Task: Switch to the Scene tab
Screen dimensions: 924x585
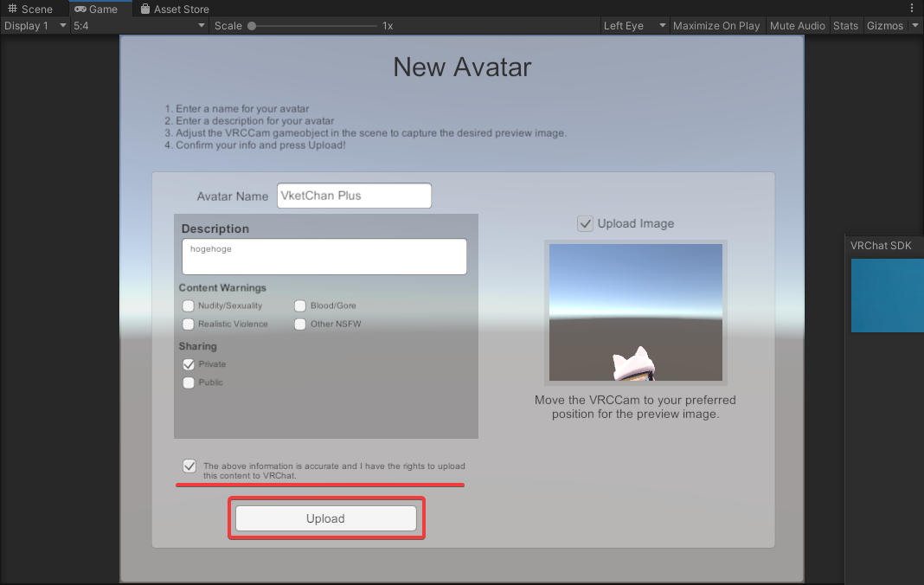Action: pos(30,9)
